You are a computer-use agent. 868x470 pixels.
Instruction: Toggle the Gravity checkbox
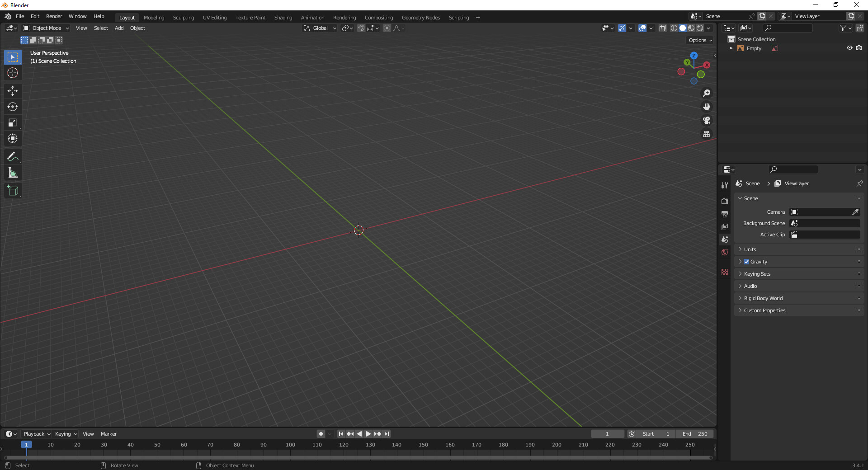pyautogui.click(x=746, y=262)
